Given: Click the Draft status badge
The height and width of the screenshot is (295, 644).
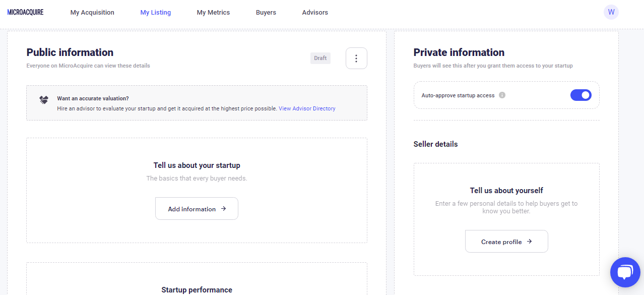Looking at the screenshot, I should [x=320, y=58].
